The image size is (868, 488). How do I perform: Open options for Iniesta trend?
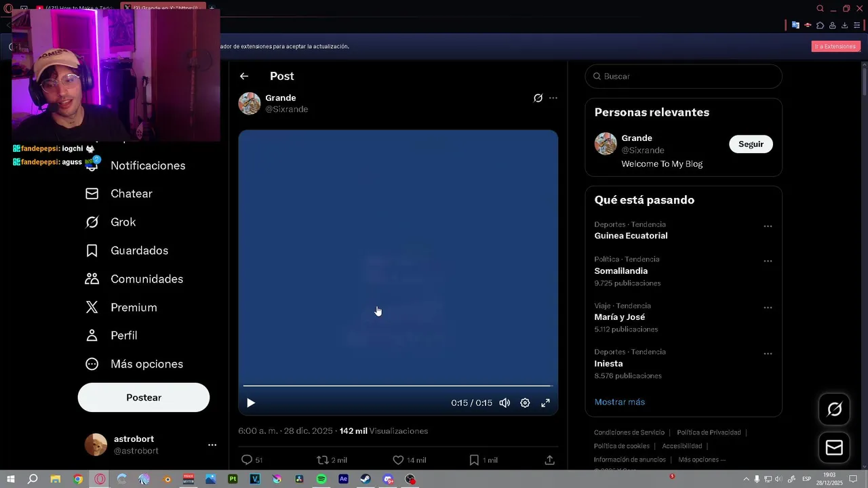pos(768,354)
